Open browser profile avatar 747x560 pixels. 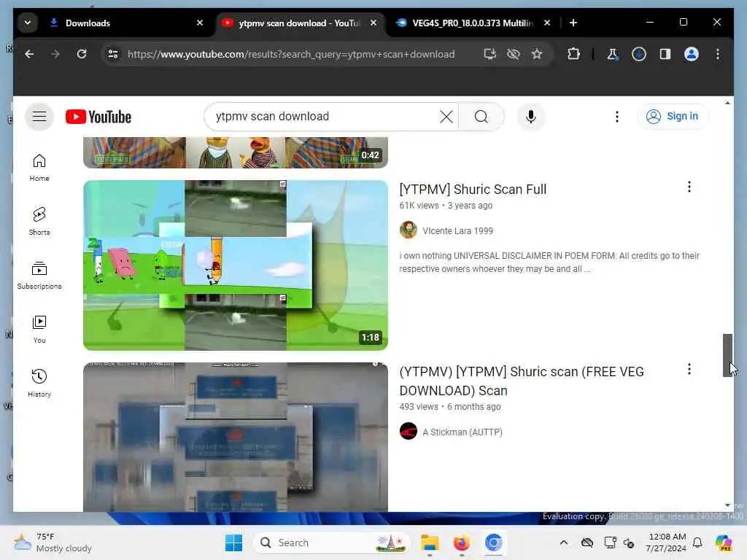coord(692,54)
